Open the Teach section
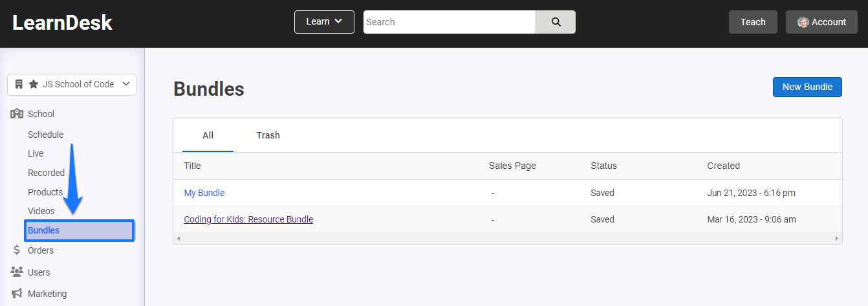The image size is (868, 306). [x=753, y=22]
